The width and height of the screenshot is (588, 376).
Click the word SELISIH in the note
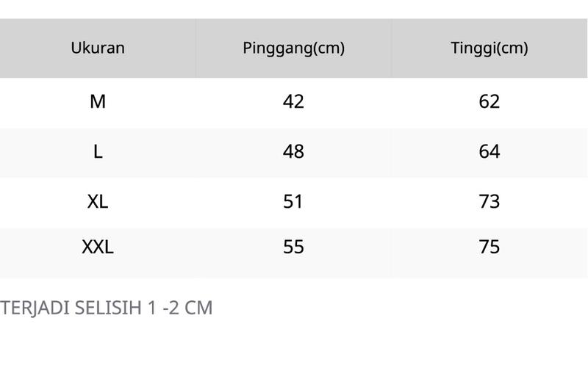[109, 308]
